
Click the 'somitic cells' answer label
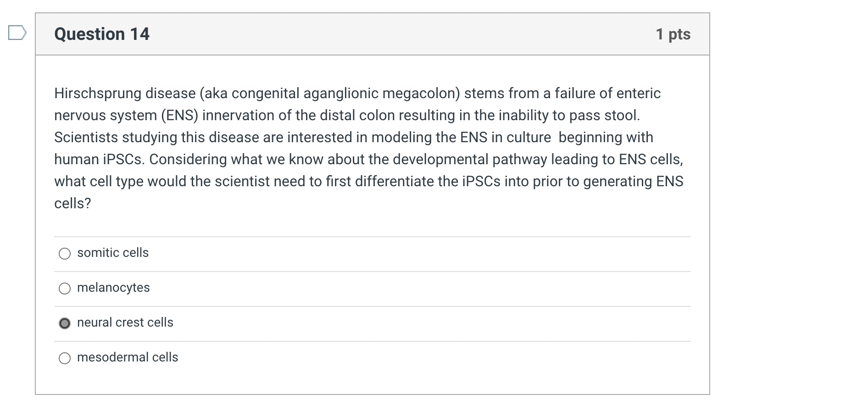tap(113, 253)
